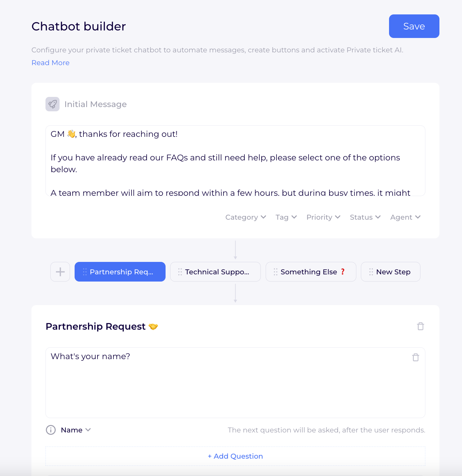The image size is (462, 476).
Task: Click the plus icon to add a step
Action: 60,272
